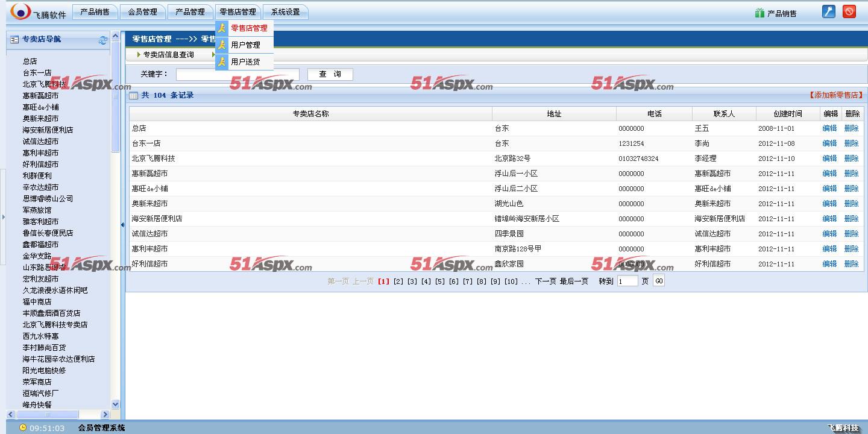This screenshot has width=868, height=434.
Task: Click the clock icon in status bar
Action: tap(23, 428)
